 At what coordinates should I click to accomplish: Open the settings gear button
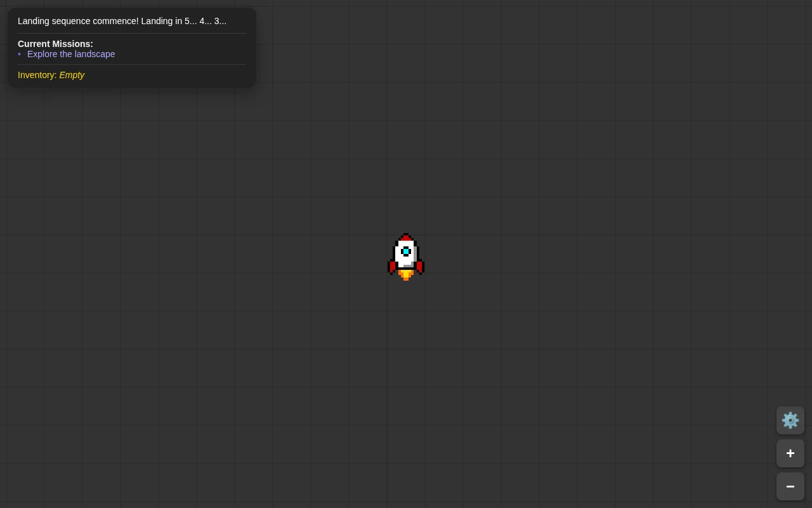(x=790, y=420)
